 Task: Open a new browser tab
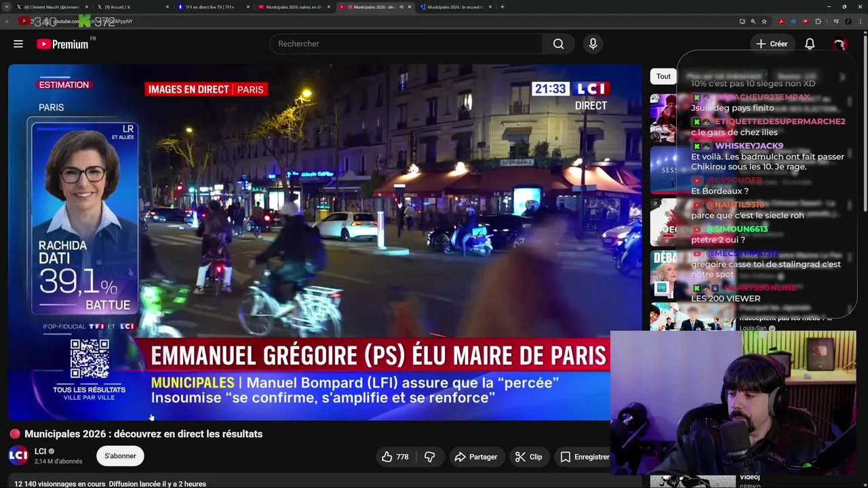[x=502, y=7]
